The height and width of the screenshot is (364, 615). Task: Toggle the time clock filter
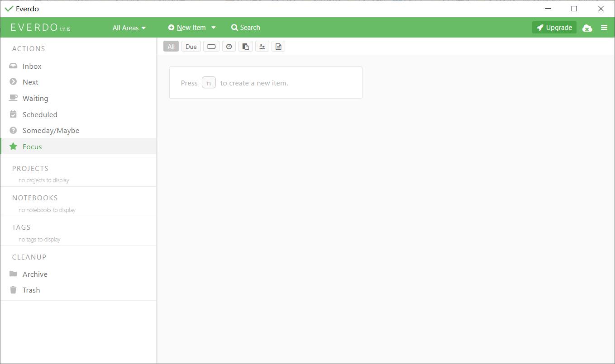pyautogui.click(x=229, y=47)
